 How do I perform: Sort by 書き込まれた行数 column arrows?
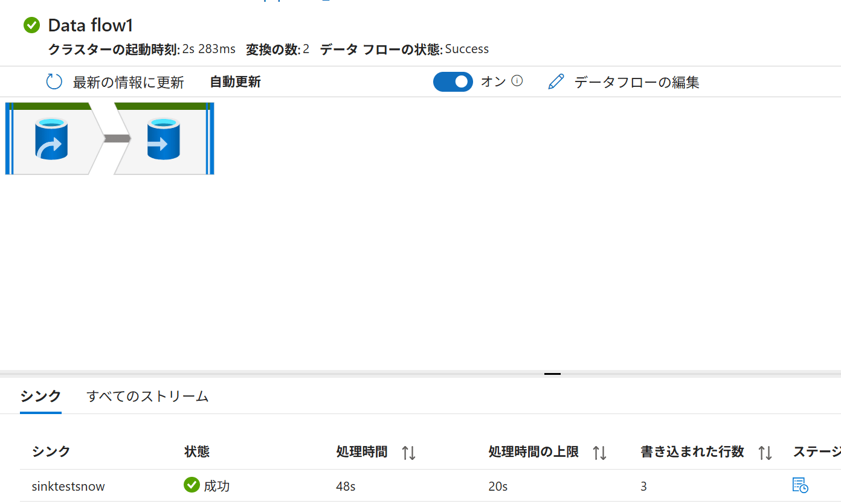coord(765,453)
